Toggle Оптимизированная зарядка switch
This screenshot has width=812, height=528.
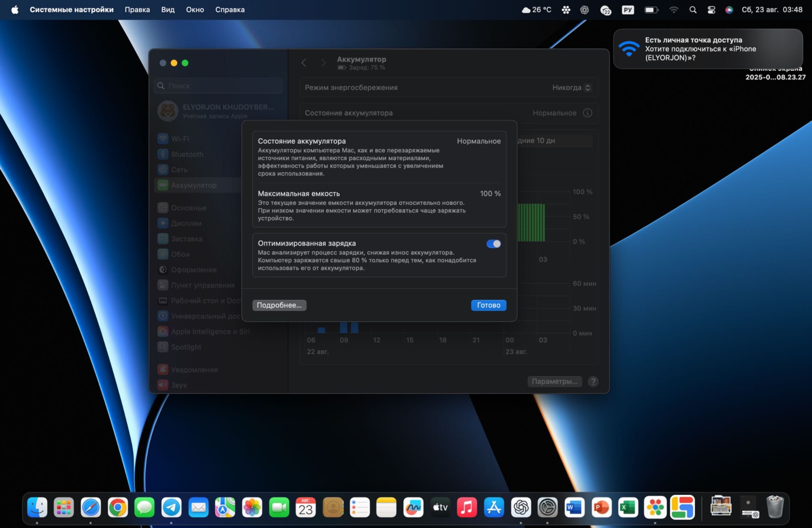(493, 244)
